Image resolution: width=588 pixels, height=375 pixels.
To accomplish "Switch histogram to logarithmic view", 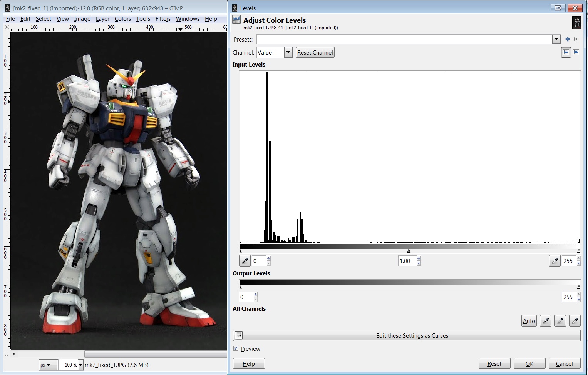I will pyautogui.click(x=576, y=53).
